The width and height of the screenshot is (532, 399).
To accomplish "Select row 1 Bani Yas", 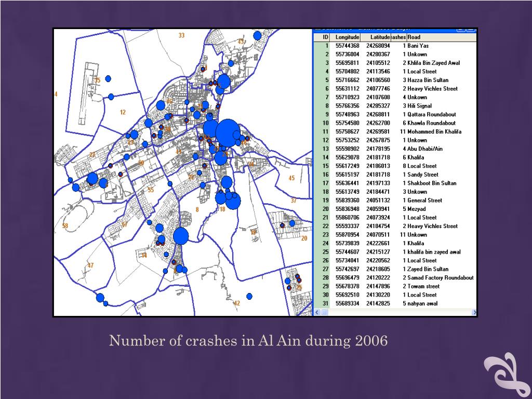I will point(395,46).
